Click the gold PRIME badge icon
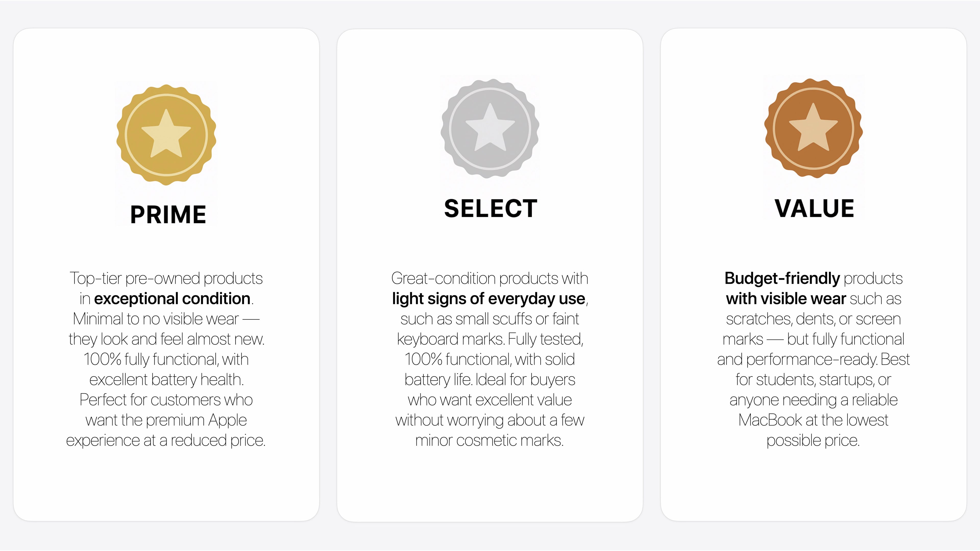The height and width of the screenshot is (551, 980). click(166, 135)
